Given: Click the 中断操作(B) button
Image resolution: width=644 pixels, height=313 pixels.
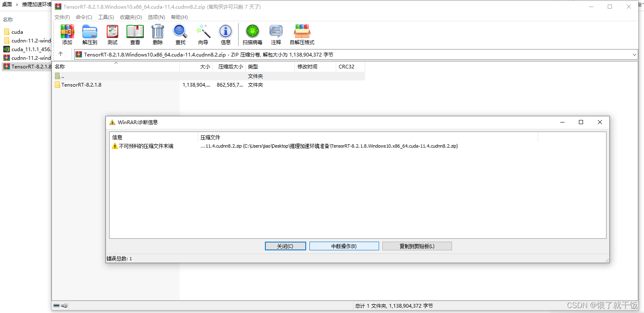Looking at the screenshot, I should pos(344,246).
